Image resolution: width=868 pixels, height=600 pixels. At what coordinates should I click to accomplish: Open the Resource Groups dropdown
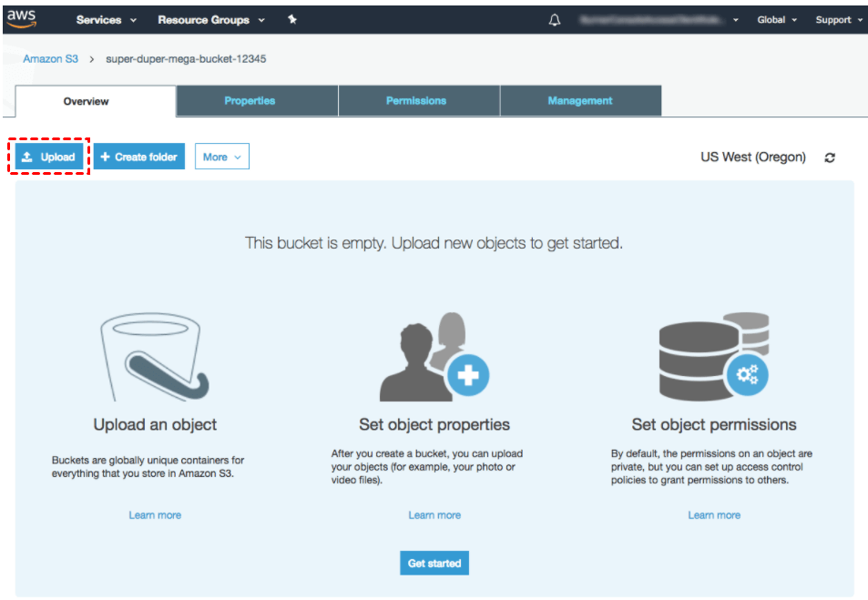pyautogui.click(x=211, y=19)
